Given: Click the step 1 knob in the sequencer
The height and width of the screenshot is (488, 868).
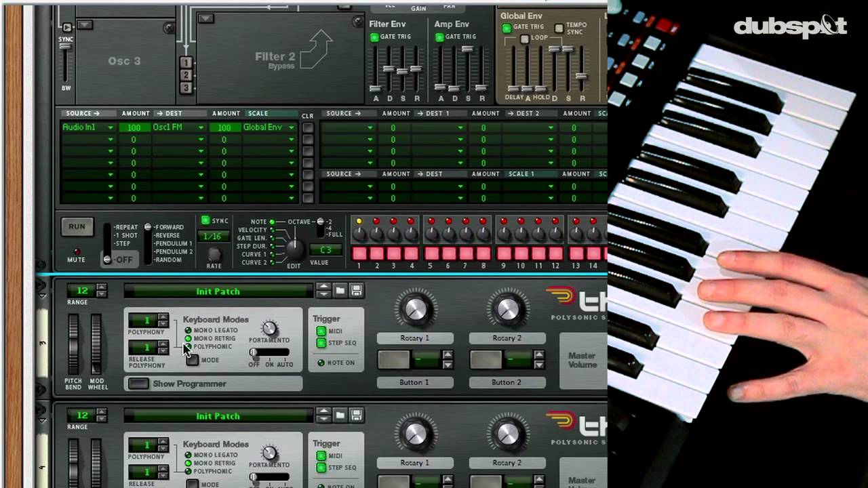Looking at the screenshot, I should [x=359, y=234].
